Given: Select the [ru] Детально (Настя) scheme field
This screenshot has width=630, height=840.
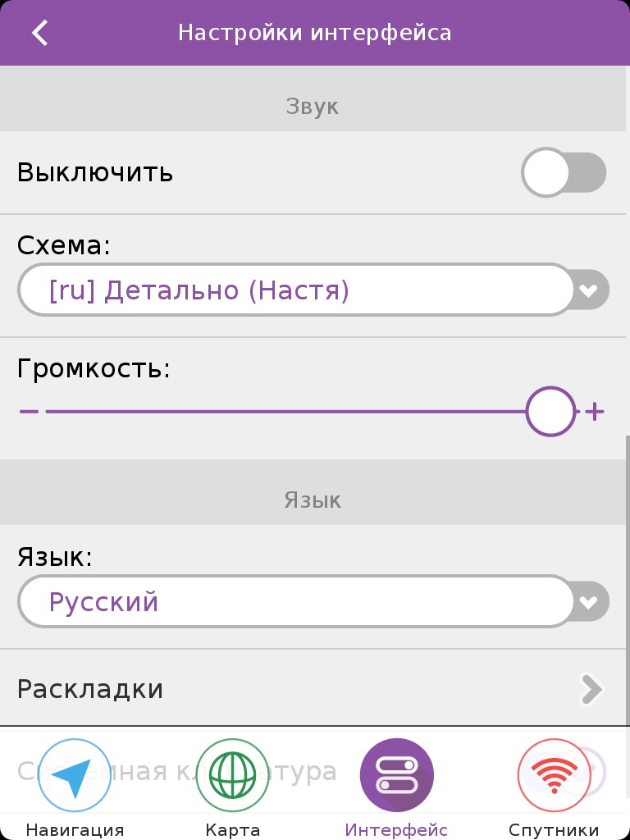Looking at the screenshot, I should (295, 290).
